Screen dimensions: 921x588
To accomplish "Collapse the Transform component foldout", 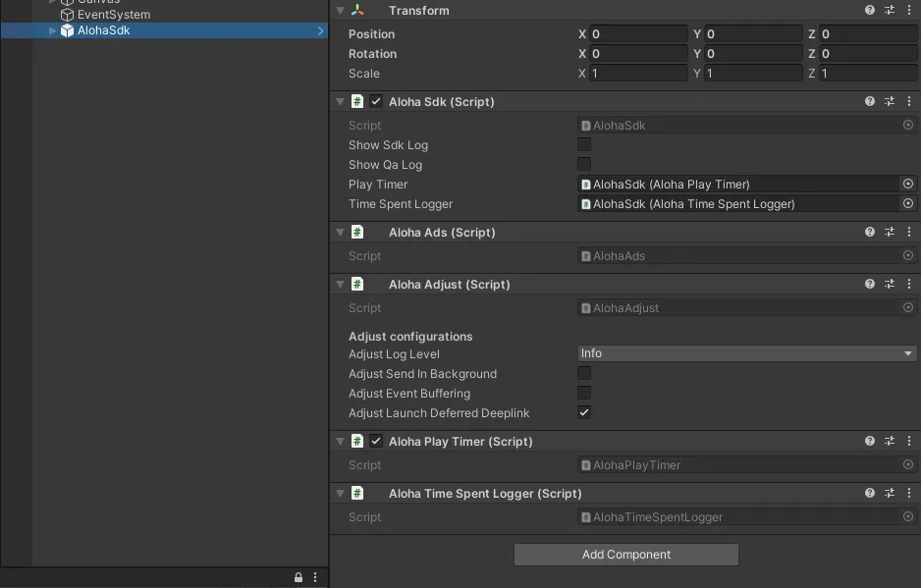I will (x=340, y=10).
